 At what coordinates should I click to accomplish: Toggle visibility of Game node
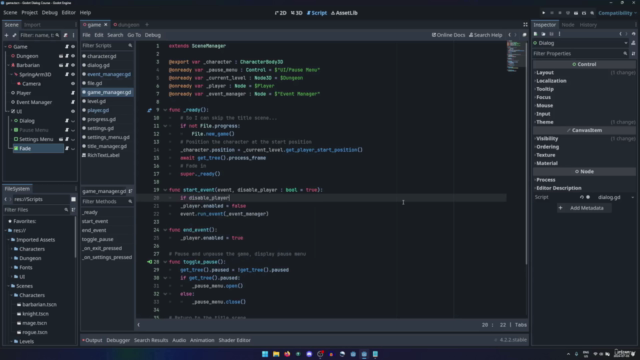click(73, 47)
